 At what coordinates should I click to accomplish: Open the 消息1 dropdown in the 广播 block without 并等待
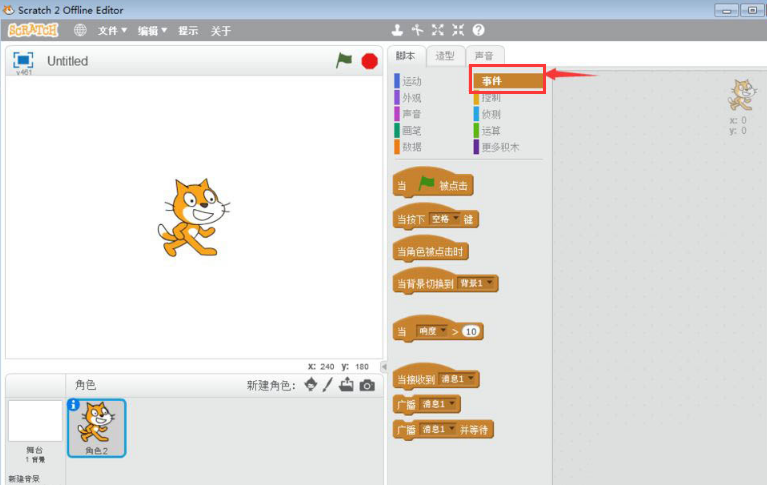(438, 404)
